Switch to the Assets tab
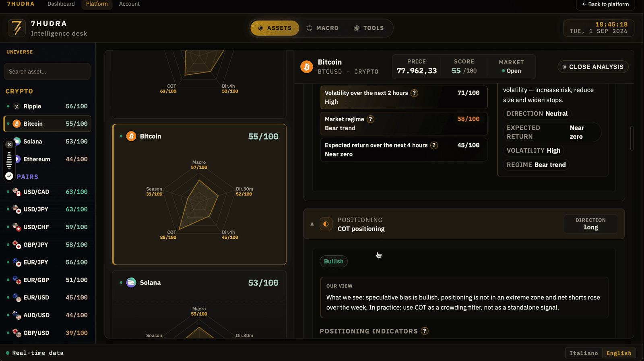 275,28
